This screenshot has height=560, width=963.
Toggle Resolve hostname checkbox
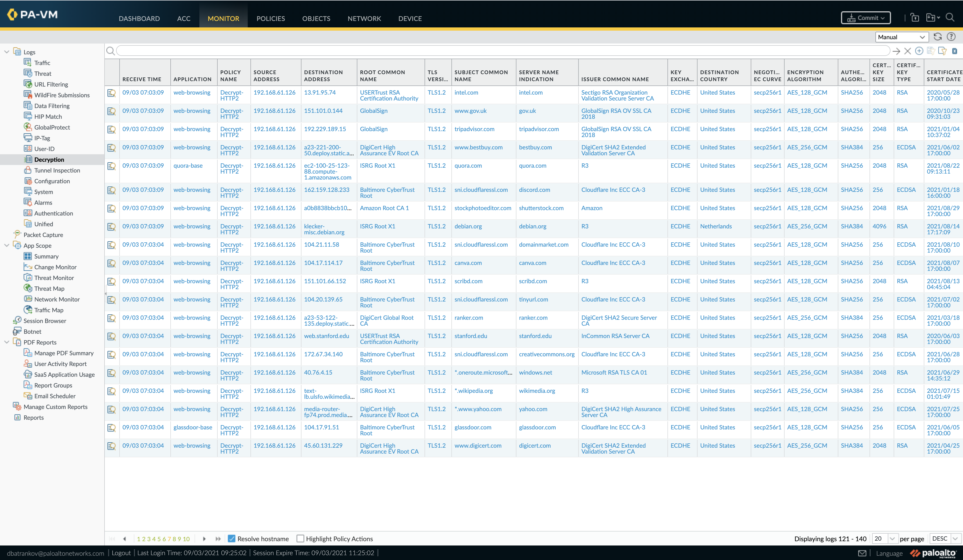231,538
